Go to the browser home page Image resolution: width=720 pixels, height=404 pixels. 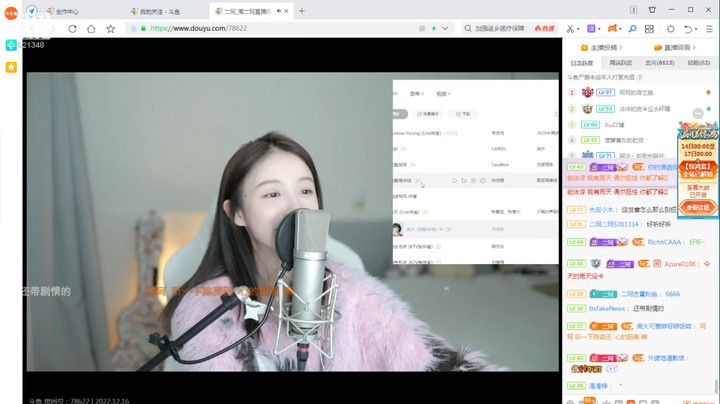91,28
